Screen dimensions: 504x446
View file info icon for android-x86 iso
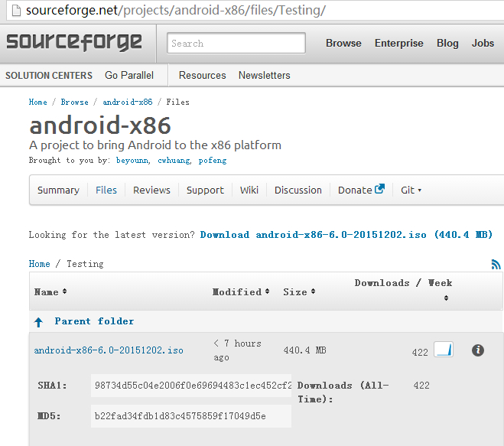pyautogui.click(x=478, y=350)
